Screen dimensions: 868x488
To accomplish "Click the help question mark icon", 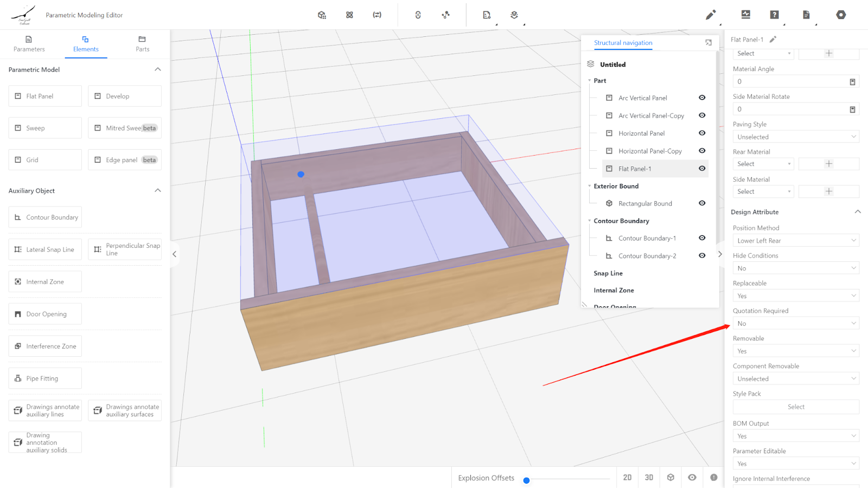I will [774, 15].
